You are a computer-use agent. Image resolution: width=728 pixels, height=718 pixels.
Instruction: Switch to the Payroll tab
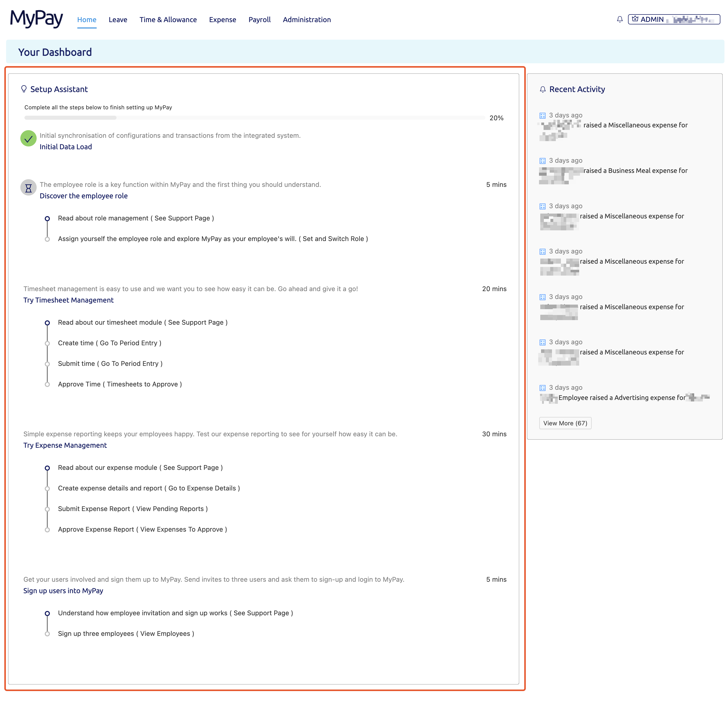(259, 20)
